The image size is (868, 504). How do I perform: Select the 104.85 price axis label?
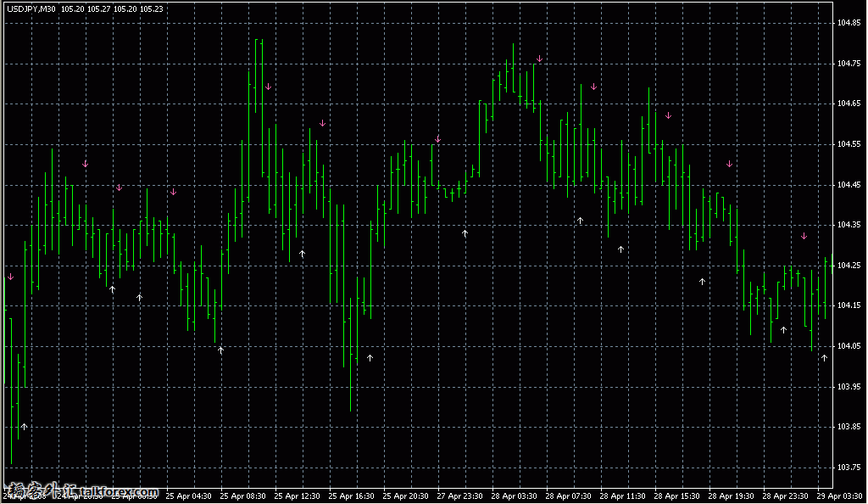click(x=849, y=23)
